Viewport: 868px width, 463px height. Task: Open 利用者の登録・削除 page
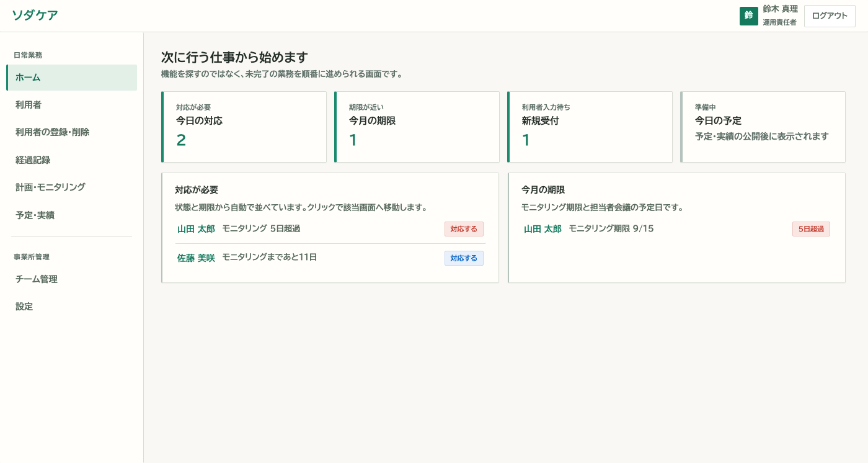tap(71, 132)
